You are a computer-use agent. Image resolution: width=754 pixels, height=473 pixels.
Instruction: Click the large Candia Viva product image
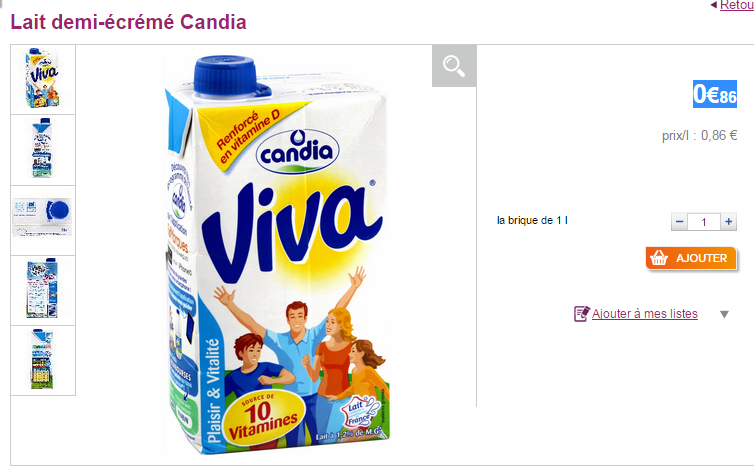(x=275, y=255)
